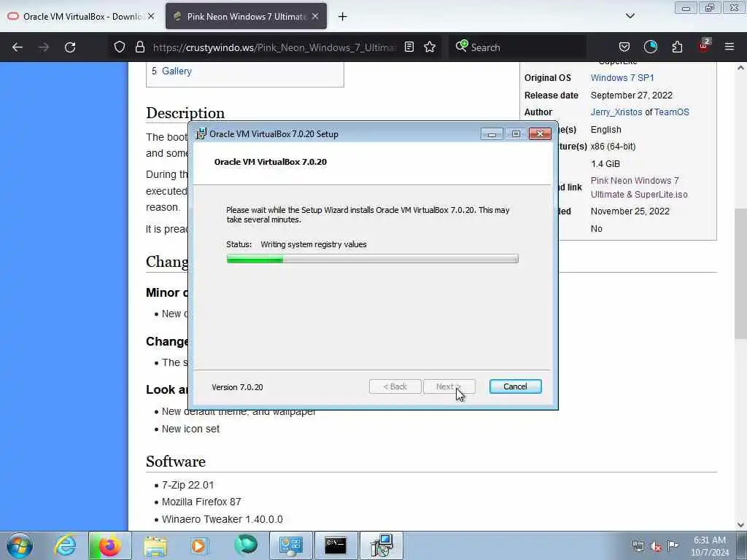
Task: Click the greyed Next button in setup
Action: [x=449, y=386]
